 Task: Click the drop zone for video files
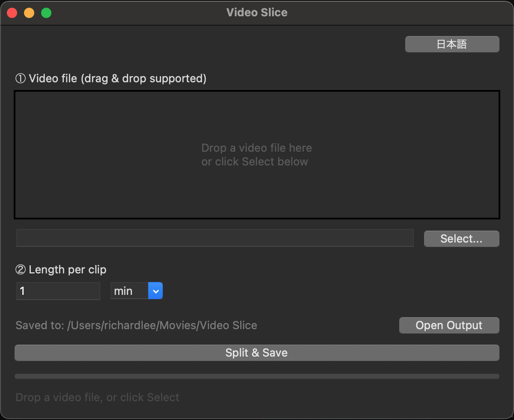[257, 154]
